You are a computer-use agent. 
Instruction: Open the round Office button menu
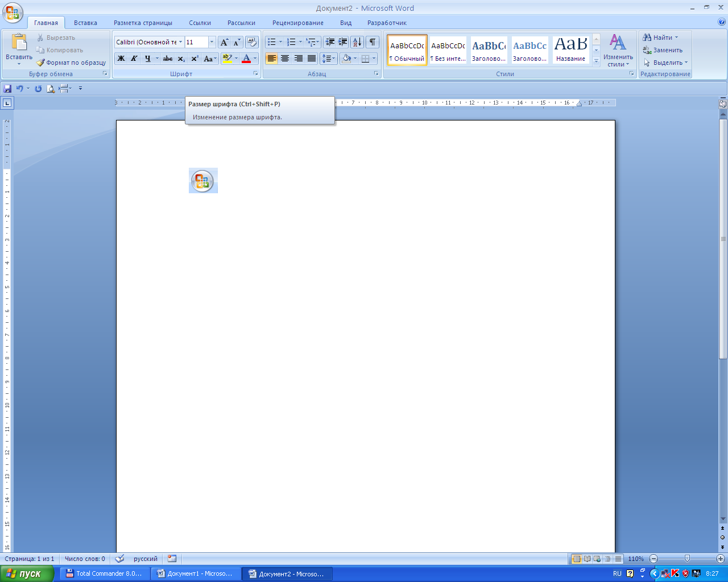click(x=13, y=13)
